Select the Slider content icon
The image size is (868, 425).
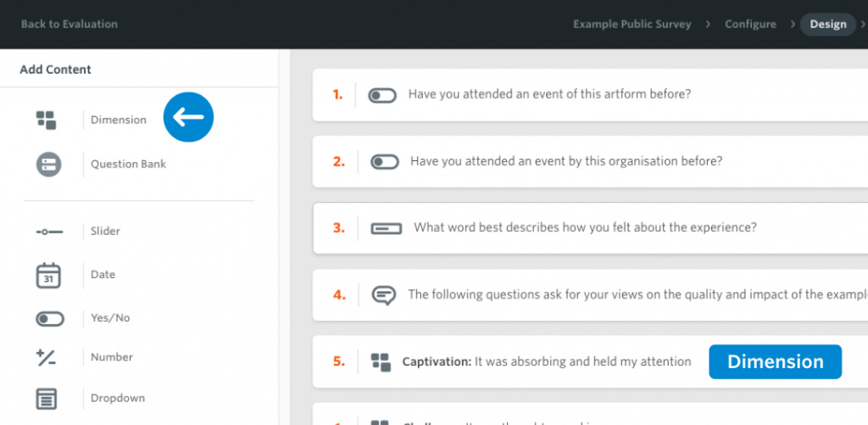click(x=49, y=232)
